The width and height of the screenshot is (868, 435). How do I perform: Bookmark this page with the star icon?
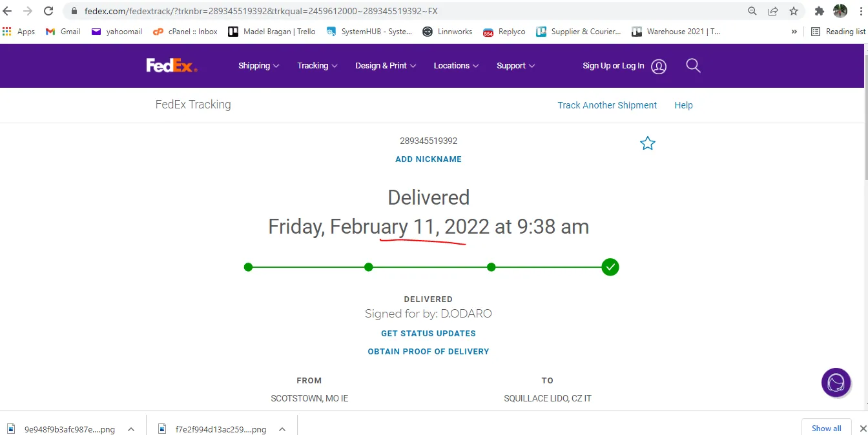pyautogui.click(x=794, y=11)
